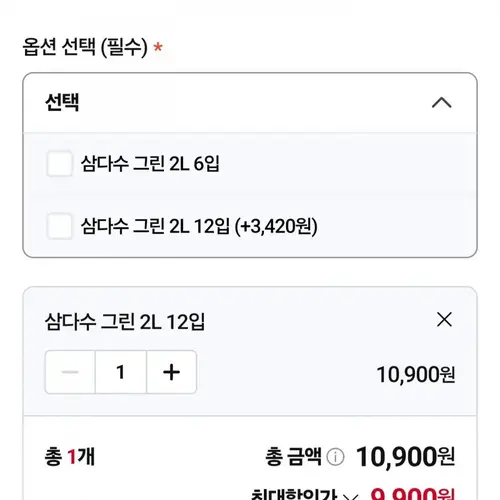Click the 최대할인가 label text
This screenshot has height=500, width=500.
click(x=294, y=495)
